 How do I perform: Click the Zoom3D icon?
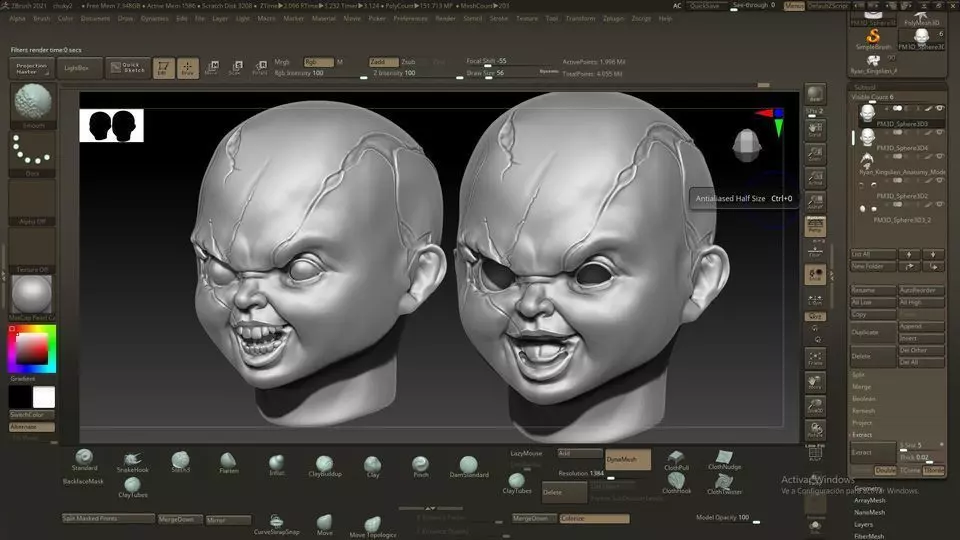(x=815, y=406)
